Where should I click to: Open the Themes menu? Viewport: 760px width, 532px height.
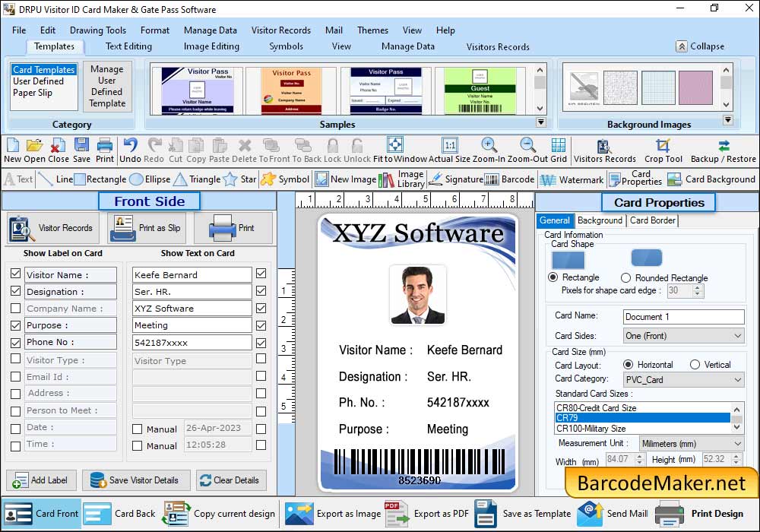[372, 30]
